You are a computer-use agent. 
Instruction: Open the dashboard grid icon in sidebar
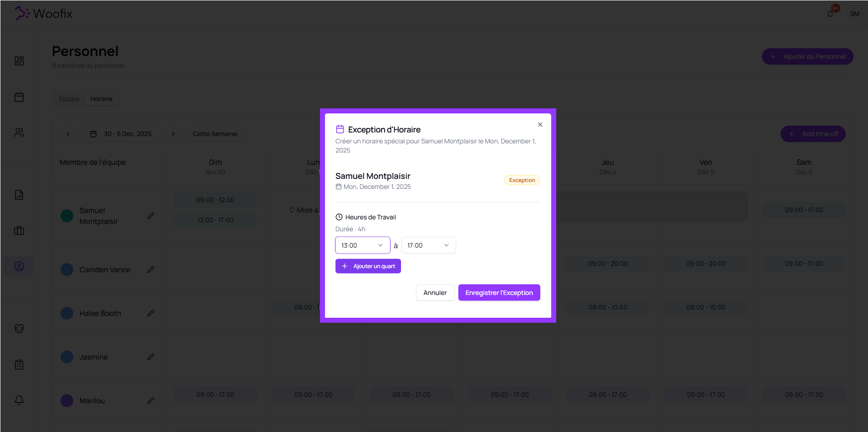click(19, 61)
